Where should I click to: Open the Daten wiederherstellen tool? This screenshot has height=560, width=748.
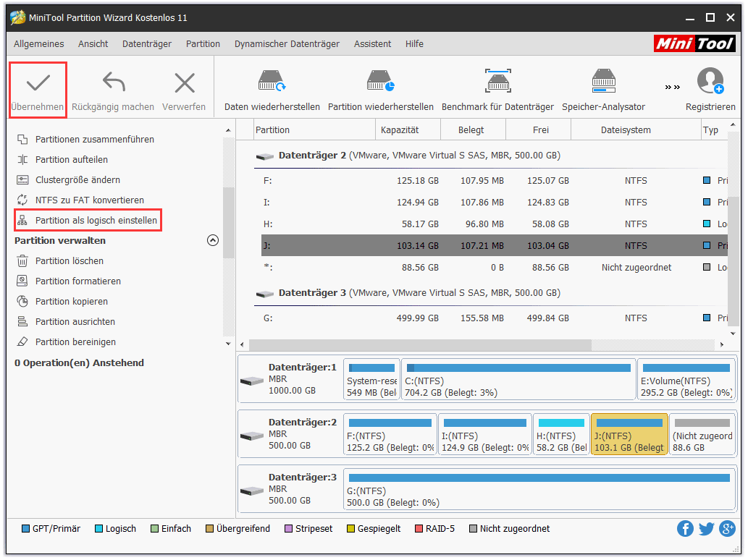[272, 81]
